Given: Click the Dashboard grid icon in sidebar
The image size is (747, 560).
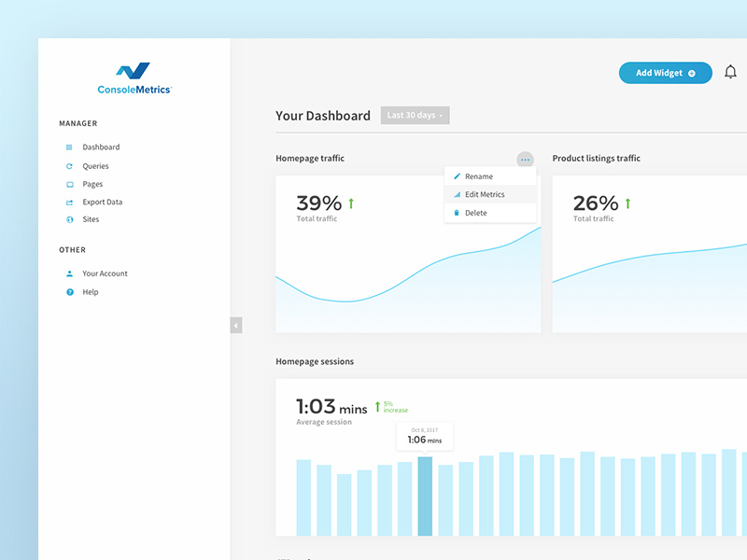Looking at the screenshot, I should click(x=69, y=147).
